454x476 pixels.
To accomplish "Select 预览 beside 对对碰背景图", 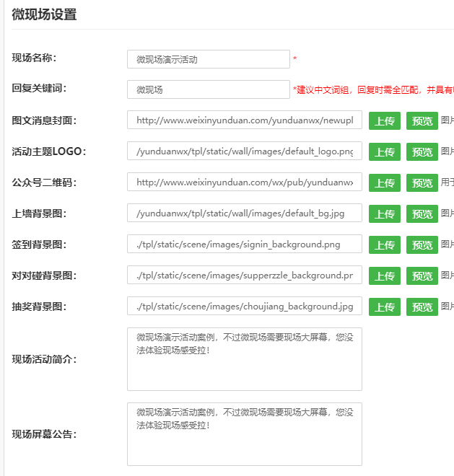I will click(x=422, y=276).
